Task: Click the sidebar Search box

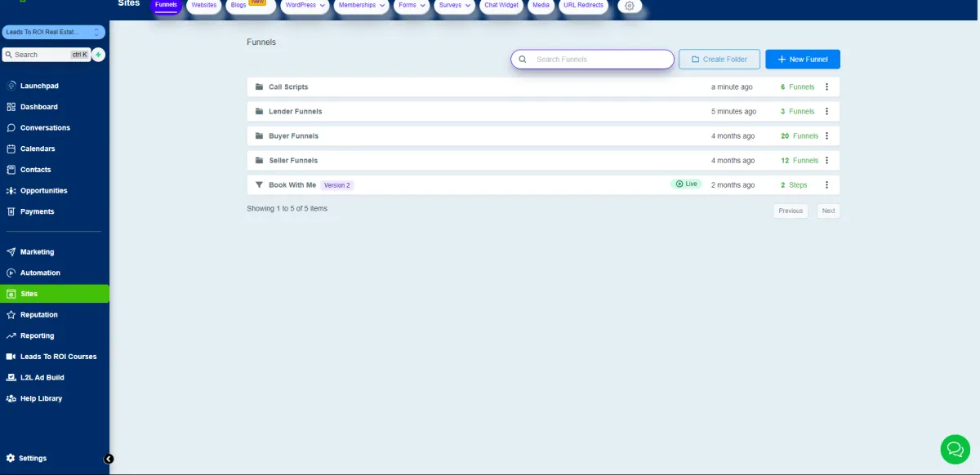Action: 46,55
